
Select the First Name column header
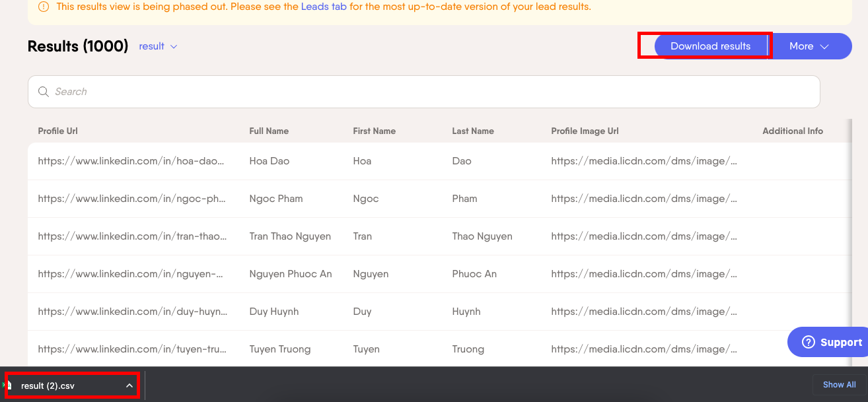(x=374, y=131)
